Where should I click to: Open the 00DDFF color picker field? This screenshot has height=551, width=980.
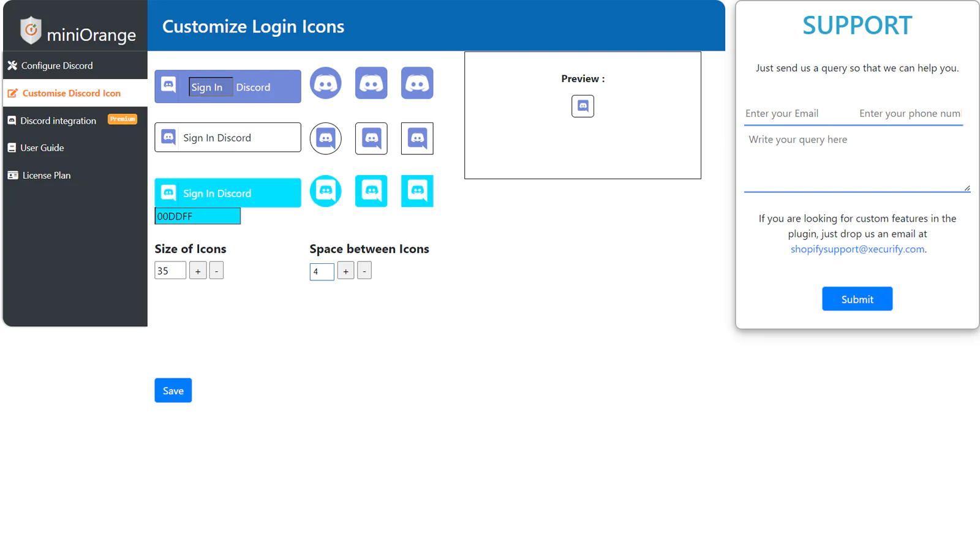coord(197,216)
